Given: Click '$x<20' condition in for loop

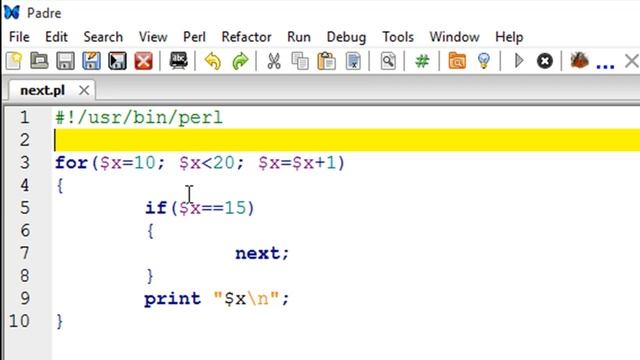Looking at the screenshot, I should pyautogui.click(x=207, y=163).
